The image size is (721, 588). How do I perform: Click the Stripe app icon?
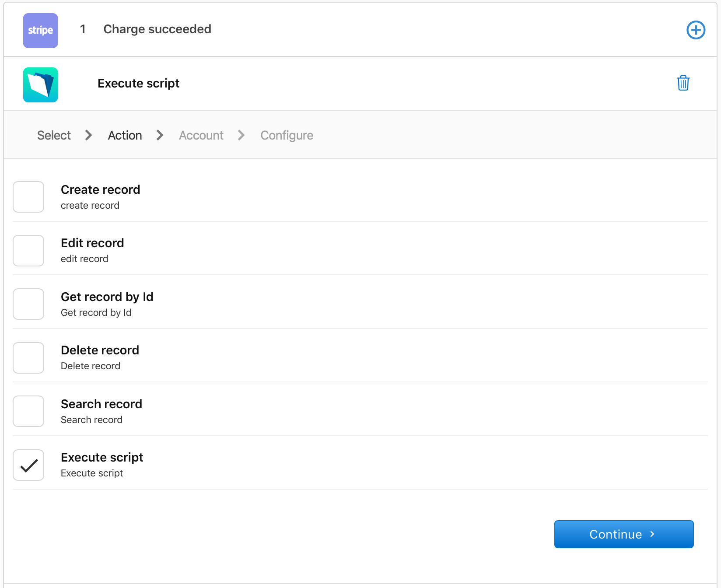click(x=41, y=30)
